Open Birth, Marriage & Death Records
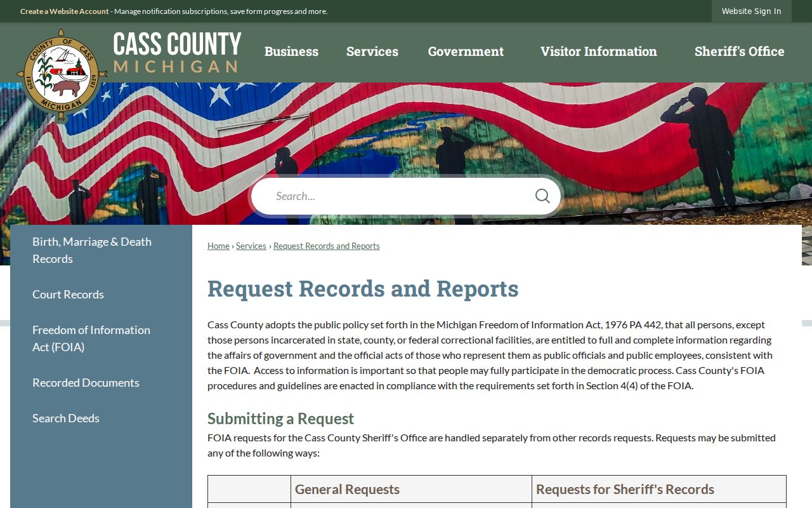This screenshot has height=508, width=812. coord(101,250)
